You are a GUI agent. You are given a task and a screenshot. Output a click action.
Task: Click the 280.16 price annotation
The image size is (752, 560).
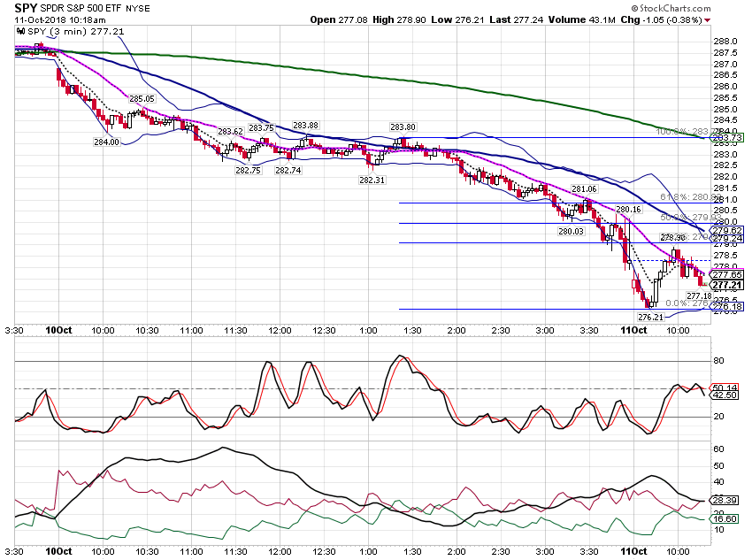tap(628, 210)
